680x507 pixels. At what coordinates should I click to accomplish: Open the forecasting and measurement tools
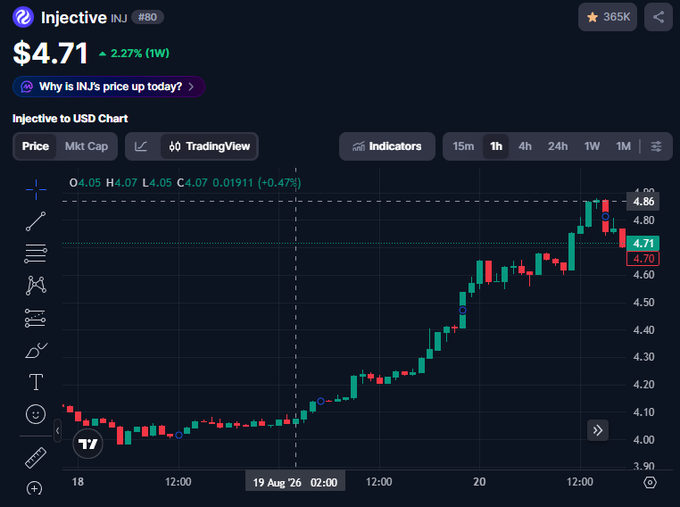click(36, 318)
